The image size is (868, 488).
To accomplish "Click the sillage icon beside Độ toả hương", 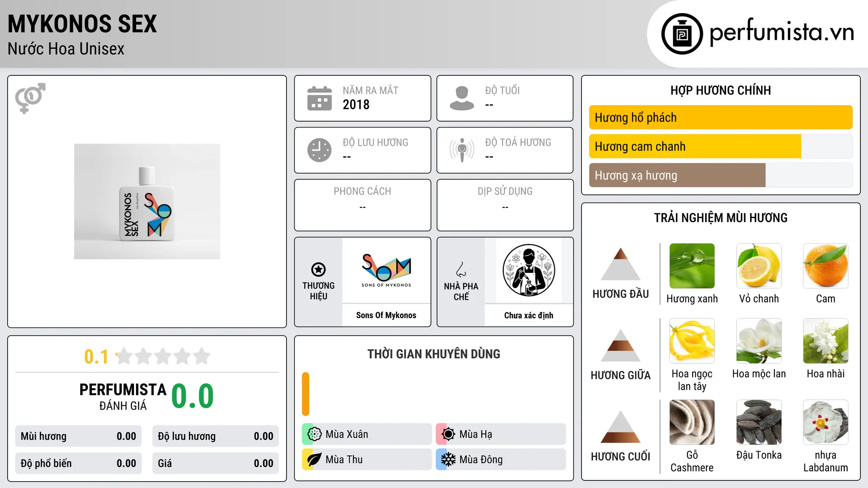I will (462, 150).
